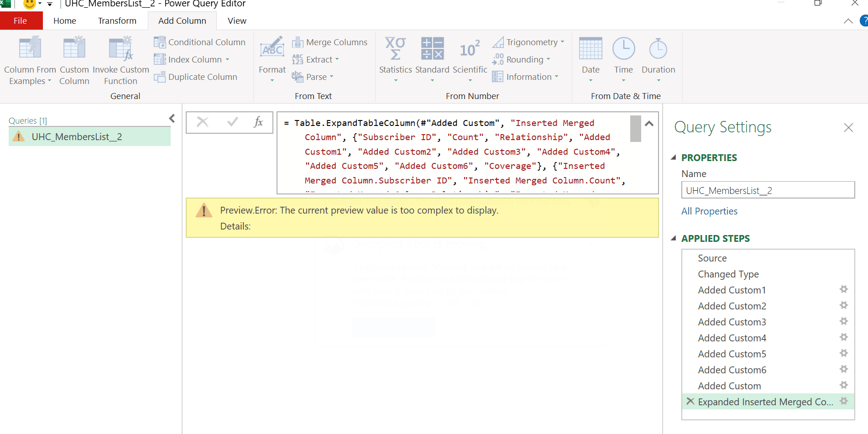Open the Duration column options
This screenshot has width=868, height=434.
coord(659,59)
